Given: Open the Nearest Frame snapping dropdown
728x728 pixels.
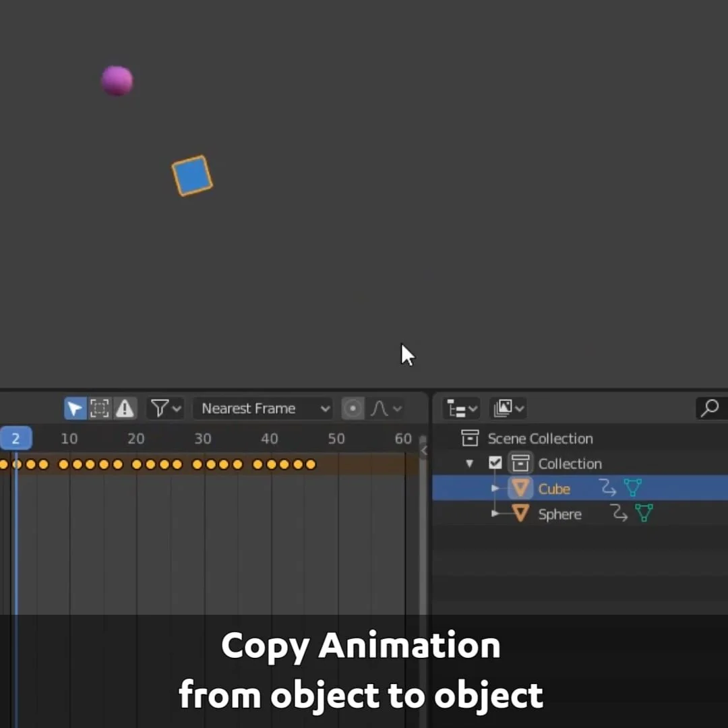Looking at the screenshot, I should coord(263,408).
